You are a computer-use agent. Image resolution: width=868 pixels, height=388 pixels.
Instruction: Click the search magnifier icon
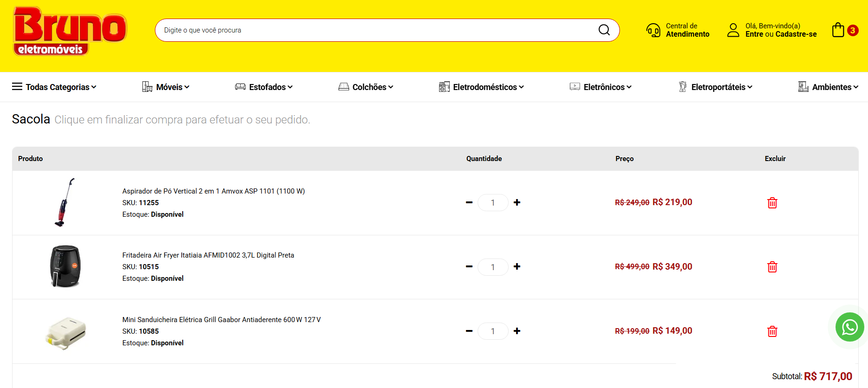pyautogui.click(x=604, y=30)
